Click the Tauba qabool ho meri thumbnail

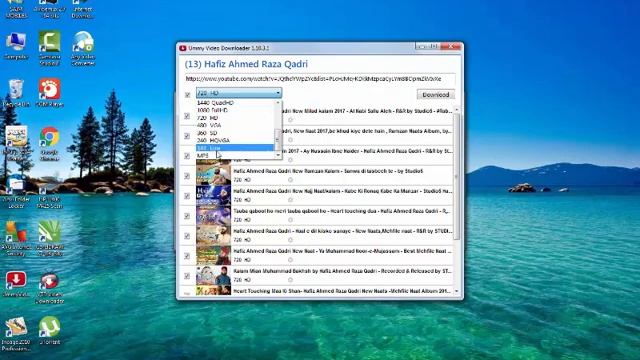click(213, 215)
